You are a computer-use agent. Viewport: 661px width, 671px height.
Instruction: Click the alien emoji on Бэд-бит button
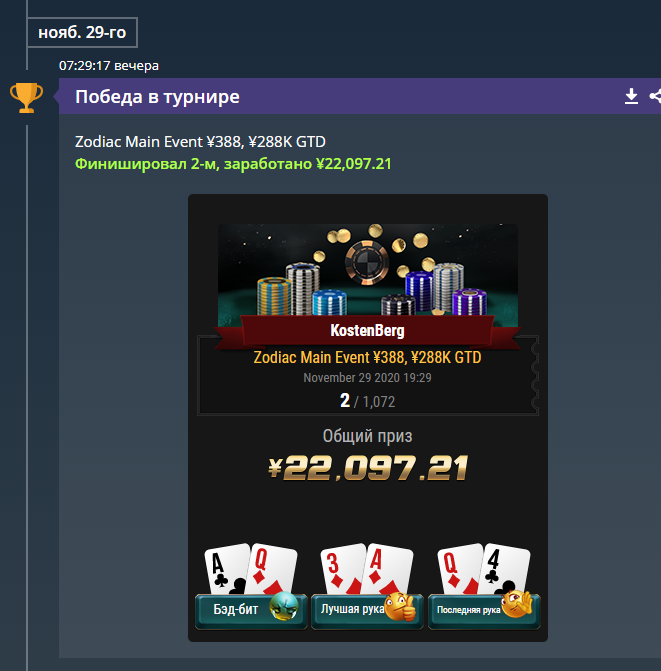click(284, 606)
